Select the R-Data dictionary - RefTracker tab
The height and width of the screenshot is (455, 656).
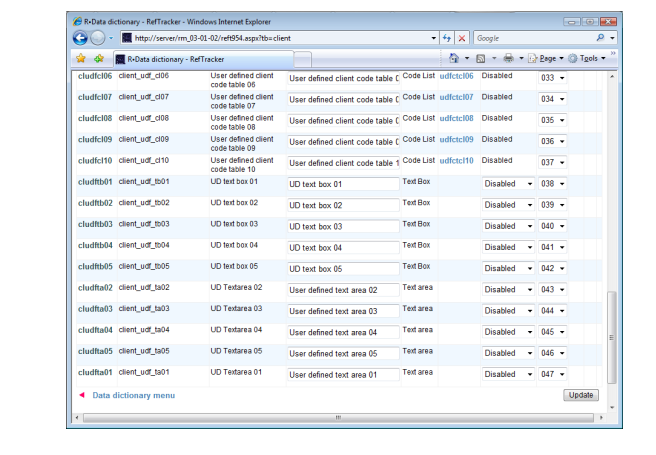coord(204,59)
